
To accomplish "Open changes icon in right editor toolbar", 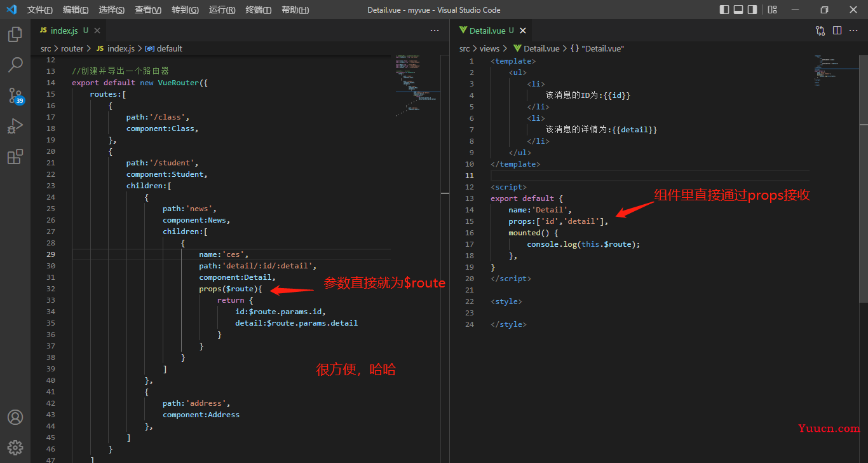I will (820, 30).
